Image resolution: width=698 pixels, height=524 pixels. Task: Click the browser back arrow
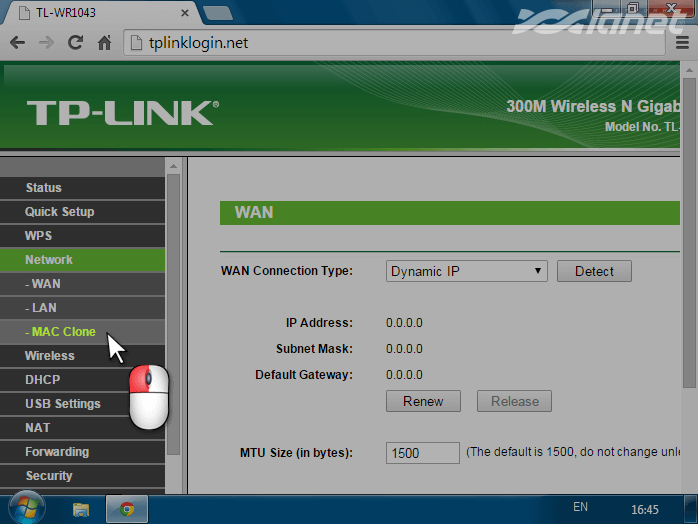pos(17,43)
